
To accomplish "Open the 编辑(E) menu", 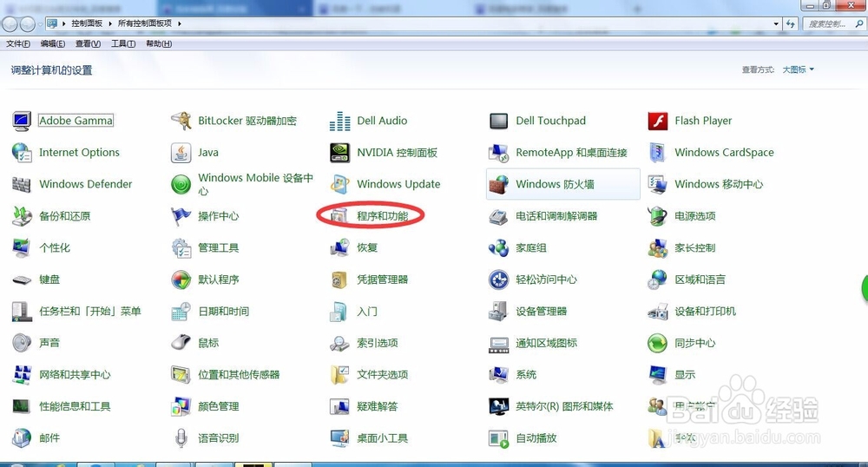I will 53,43.
